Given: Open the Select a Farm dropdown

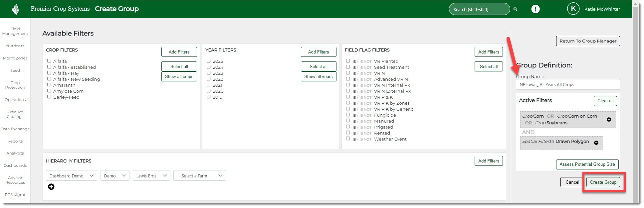Looking at the screenshot, I should click(x=199, y=176).
